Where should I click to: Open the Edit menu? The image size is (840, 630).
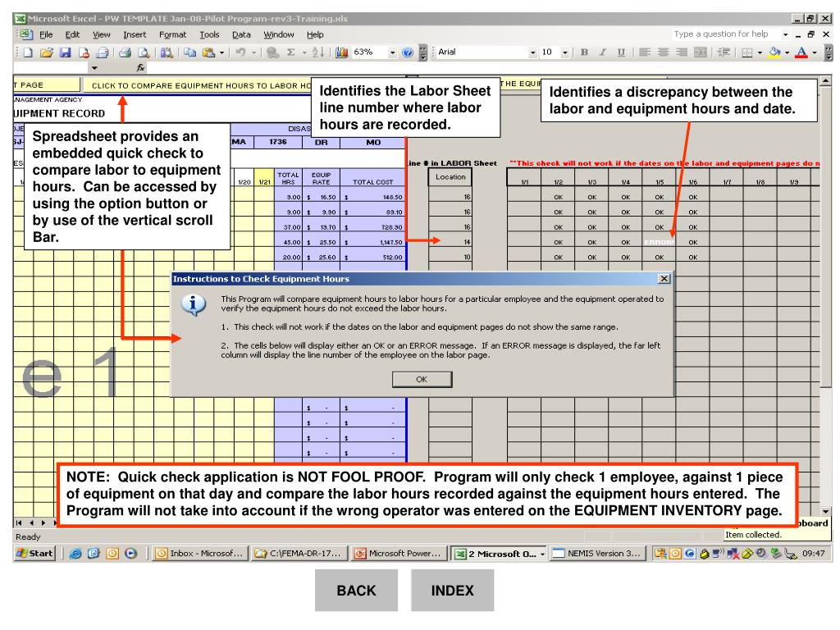point(72,34)
